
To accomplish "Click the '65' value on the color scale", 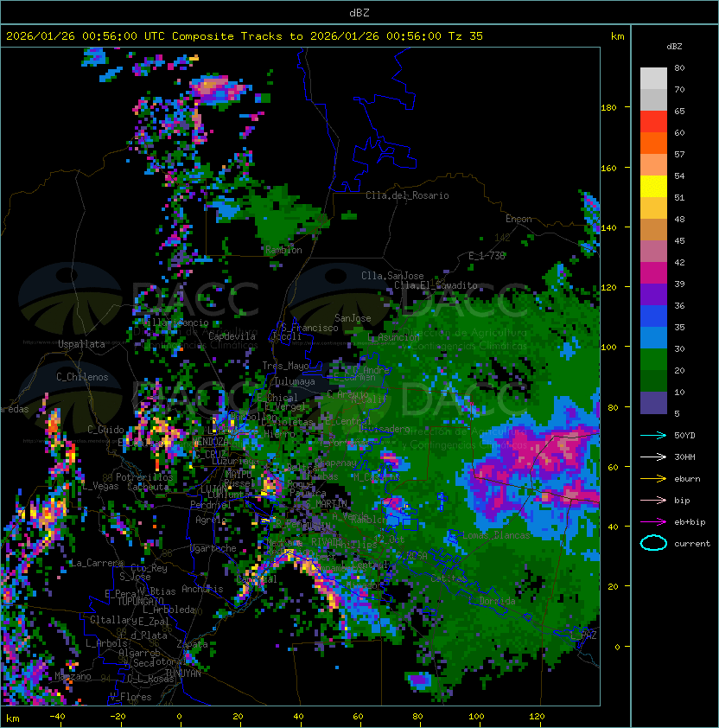I will [679, 111].
